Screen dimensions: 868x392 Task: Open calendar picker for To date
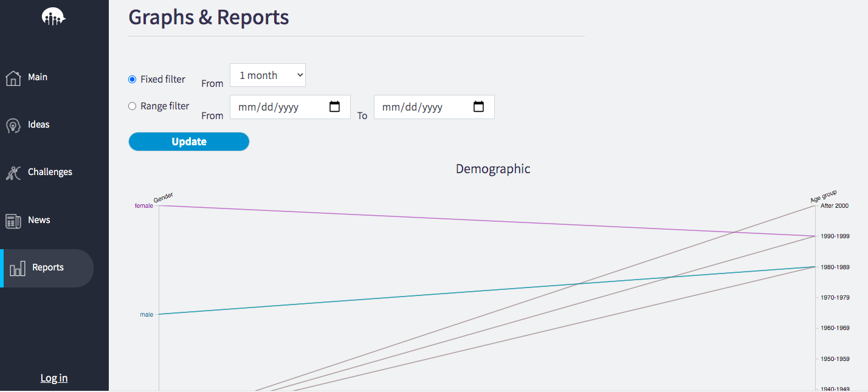[478, 107]
